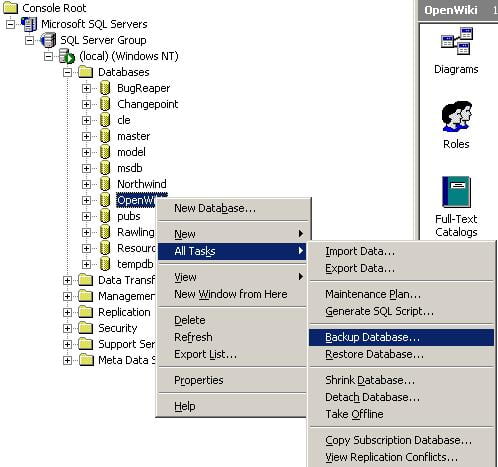Click the (local) server icon with green arrow

click(67, 56)
